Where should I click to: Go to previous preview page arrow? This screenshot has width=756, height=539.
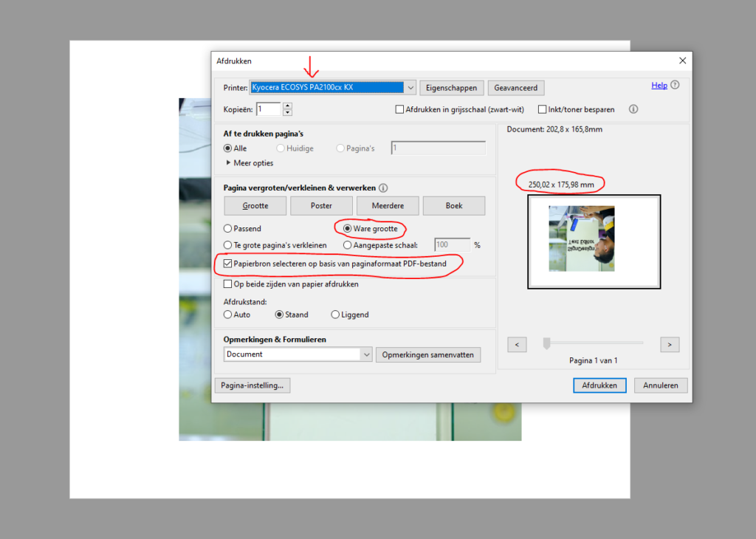[x=517, y=344]
